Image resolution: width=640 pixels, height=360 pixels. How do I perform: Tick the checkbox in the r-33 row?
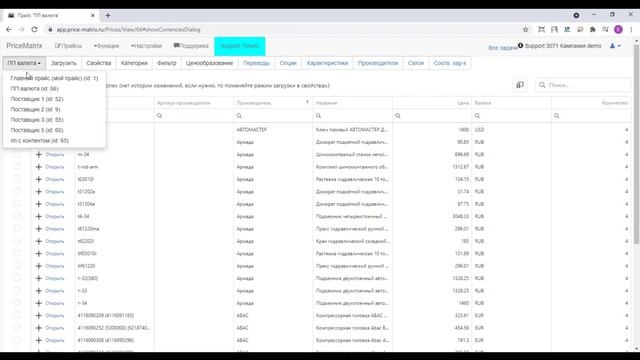17,290
